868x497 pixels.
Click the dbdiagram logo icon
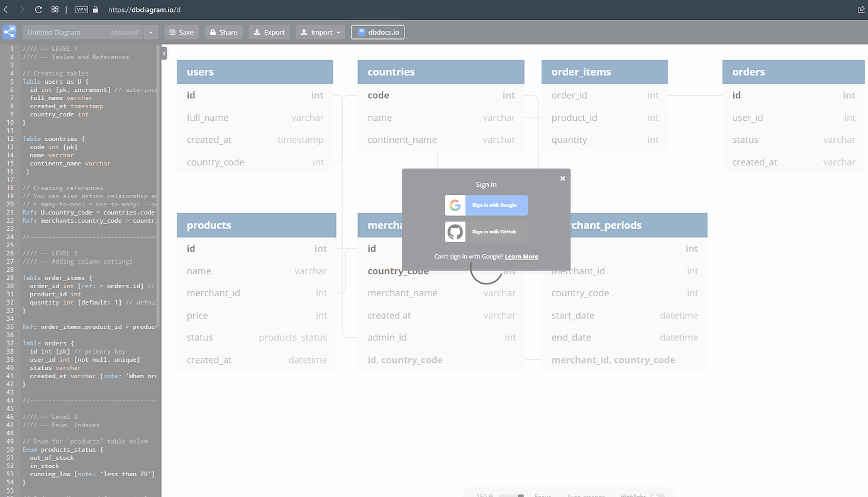click(x=9, y=32)
